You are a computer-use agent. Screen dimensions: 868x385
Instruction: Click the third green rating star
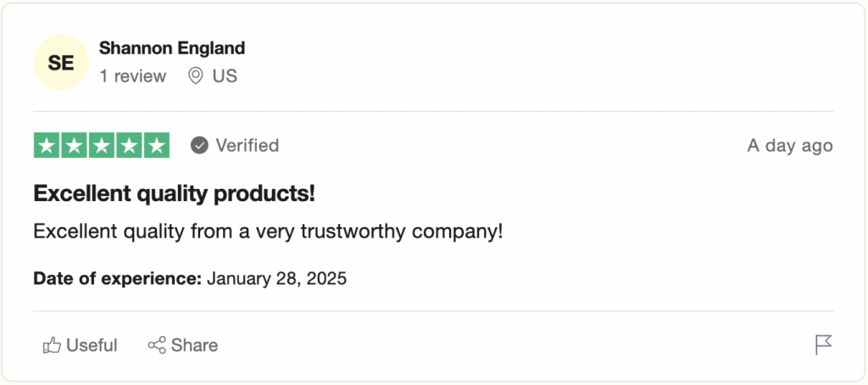click(102, 146)
